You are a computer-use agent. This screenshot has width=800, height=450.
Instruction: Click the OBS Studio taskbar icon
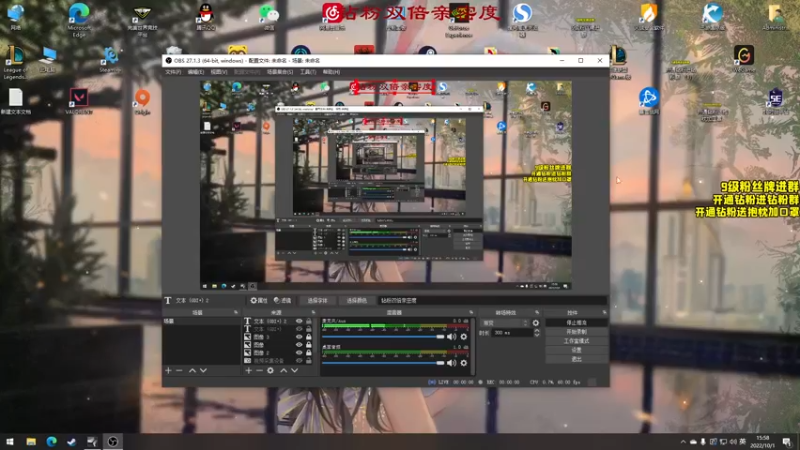(x=113, y=441)
